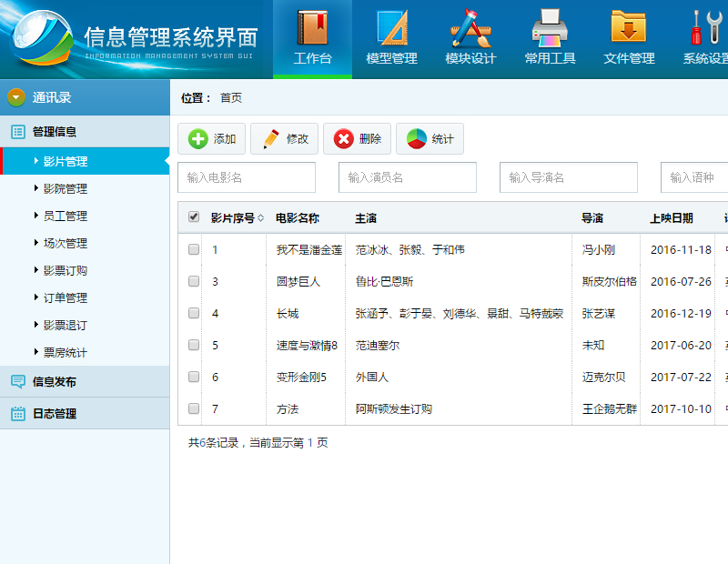The width and height of the screenshot is (728, 564).
Task: Click the 输入电影名 search field
Action: click(x=247, y=177)
